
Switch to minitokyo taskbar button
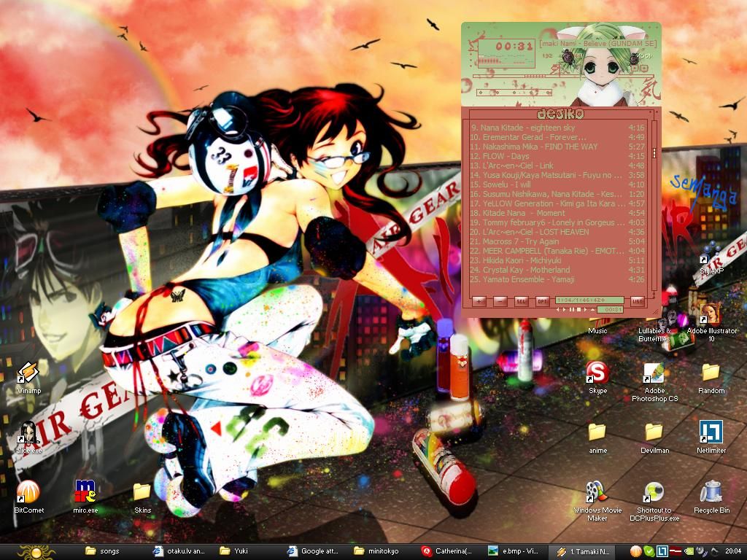point(382,552)
